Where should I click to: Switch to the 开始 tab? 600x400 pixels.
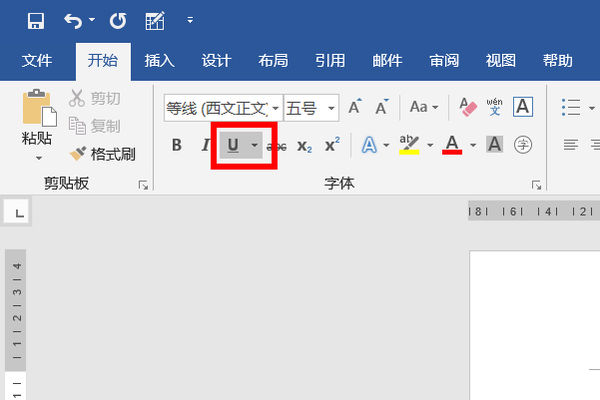(x=103, y=60)
